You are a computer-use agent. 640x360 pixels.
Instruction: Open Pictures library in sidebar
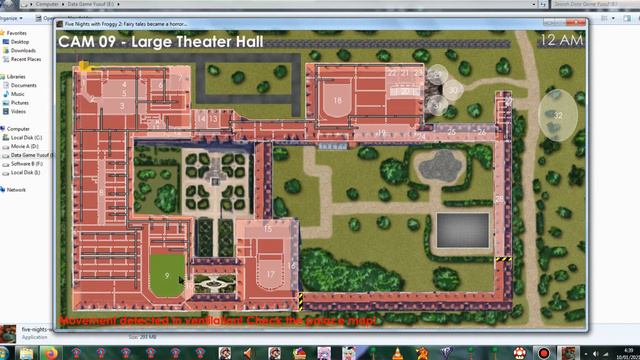pos(20,103)
